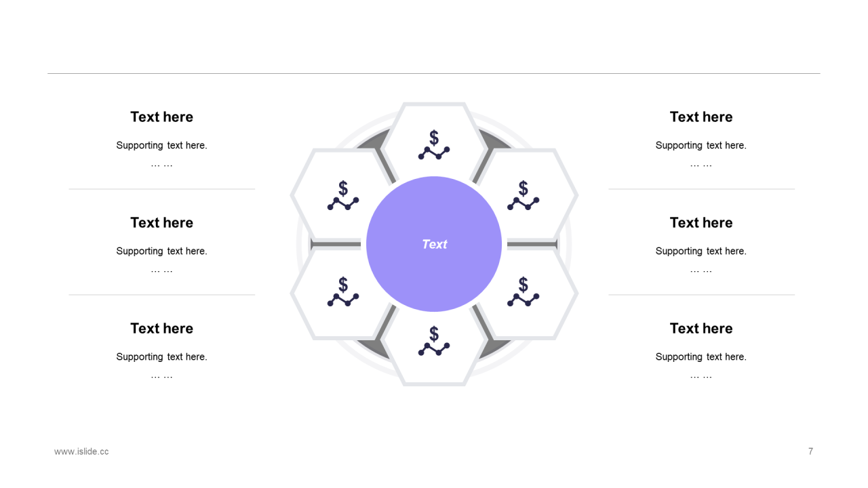This screenshot has width=868, height=488.
Task: Select the bottom hexagon dollar chart icon
Action: [434, 341]
